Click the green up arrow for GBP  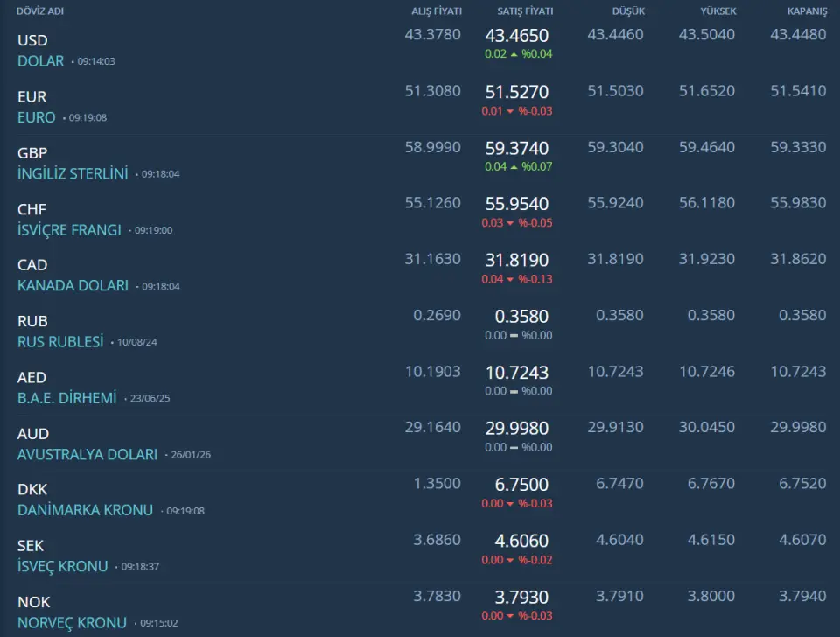tap(514, 167)
